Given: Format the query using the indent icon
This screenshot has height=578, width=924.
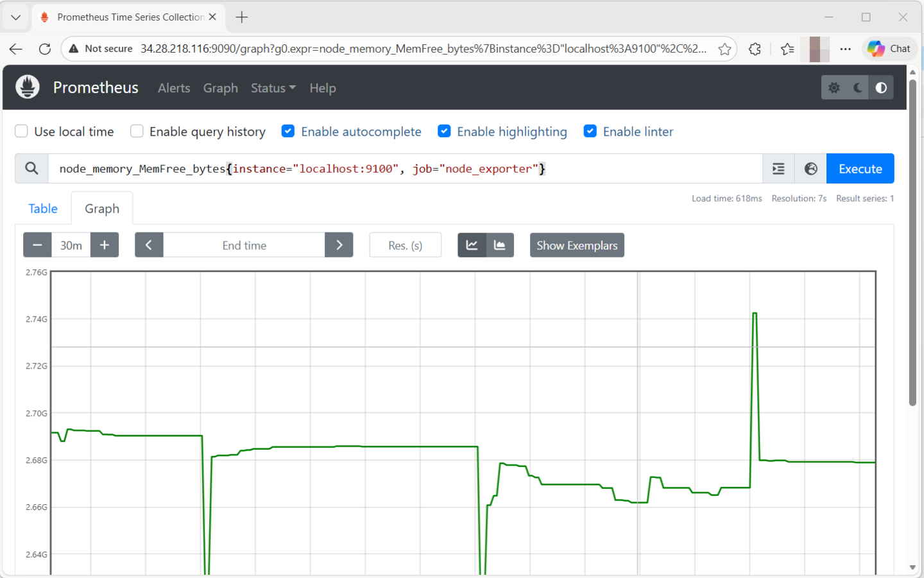Looking at the screenshot, I should tap(778, 168).
